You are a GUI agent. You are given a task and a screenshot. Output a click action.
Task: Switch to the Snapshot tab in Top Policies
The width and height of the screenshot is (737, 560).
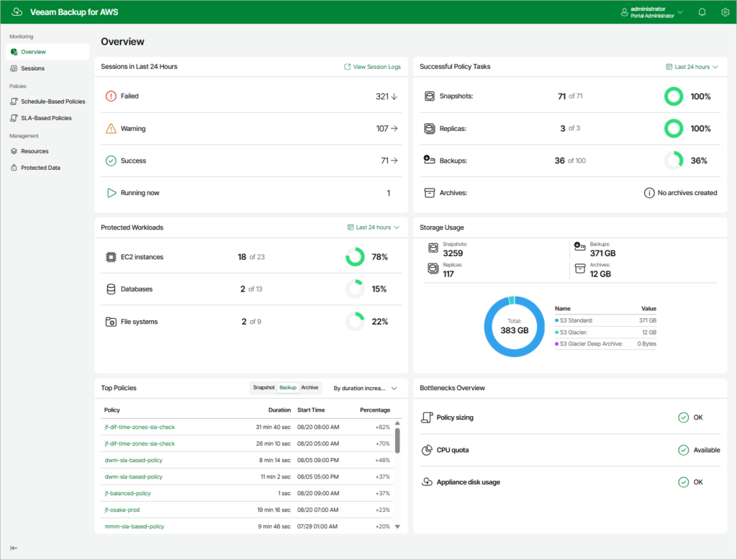(x=264, y=387)
